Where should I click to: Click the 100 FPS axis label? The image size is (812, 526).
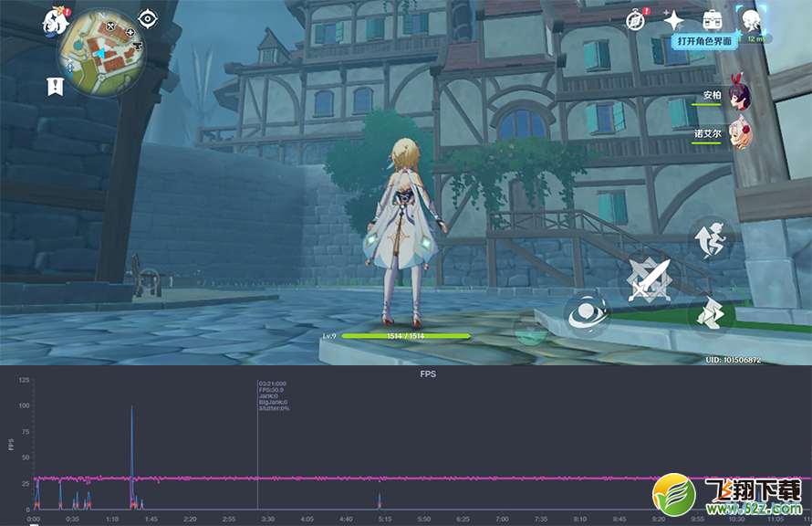(x=24, y=405)
